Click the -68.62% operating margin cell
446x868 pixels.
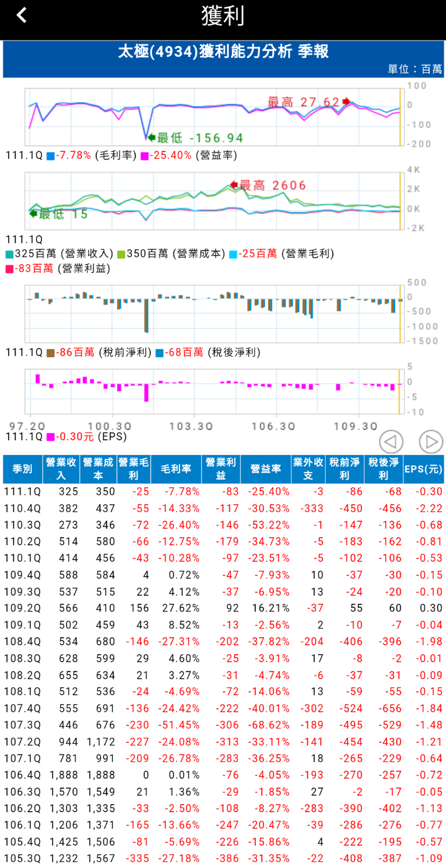click(x=269, y=725)
